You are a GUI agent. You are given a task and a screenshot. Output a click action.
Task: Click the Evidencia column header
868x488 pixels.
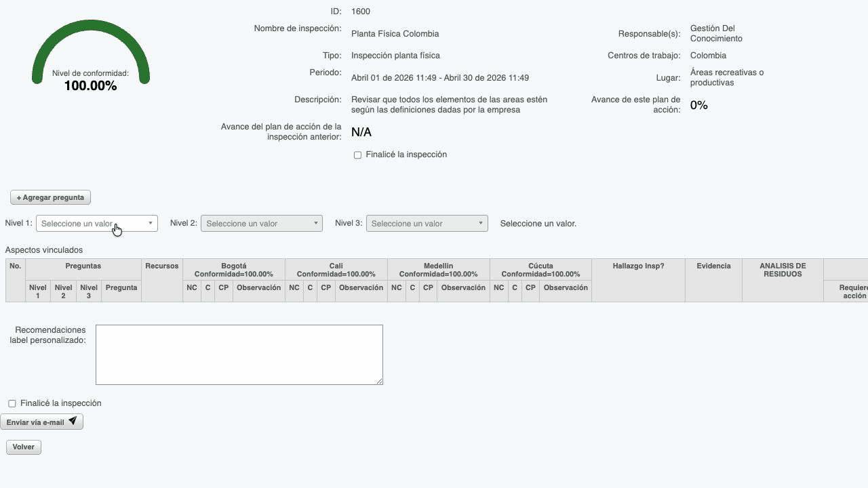pos(713,266)
